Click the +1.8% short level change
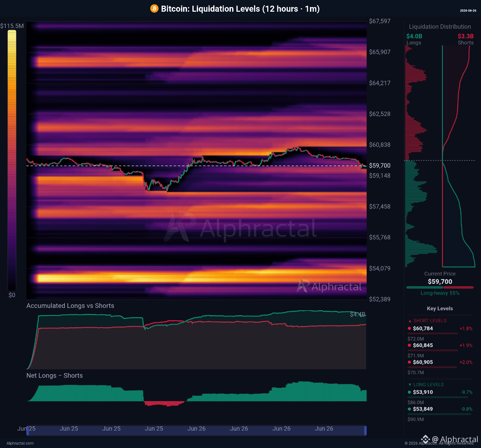 (x=466, y=329)
